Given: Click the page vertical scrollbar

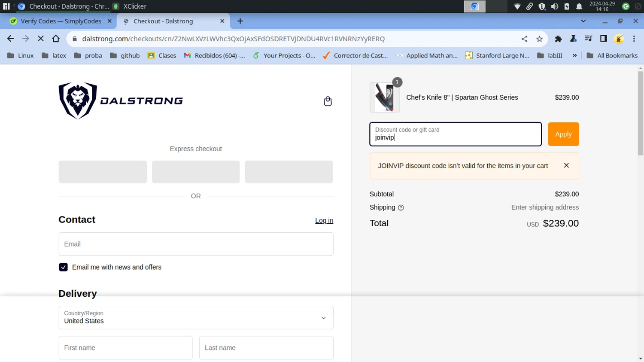Looking at the screenshot, I should 641,114.
